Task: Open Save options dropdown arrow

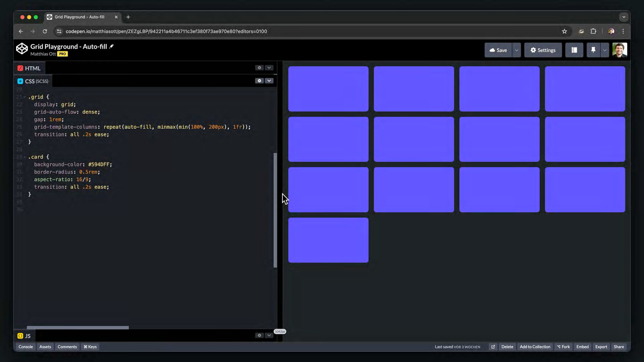Action: 516,50
